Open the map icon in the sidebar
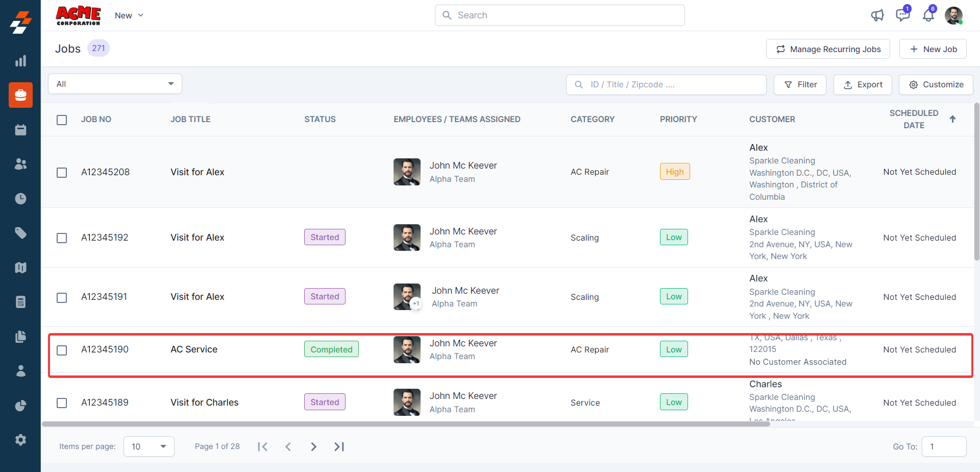Viewport: 980px width, 472px height. click(x=20, y=268)
